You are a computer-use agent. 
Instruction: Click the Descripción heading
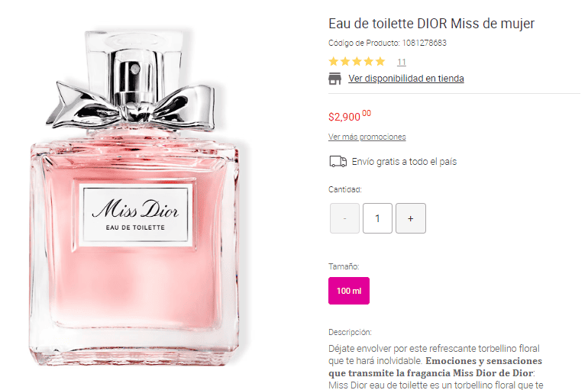350,332
